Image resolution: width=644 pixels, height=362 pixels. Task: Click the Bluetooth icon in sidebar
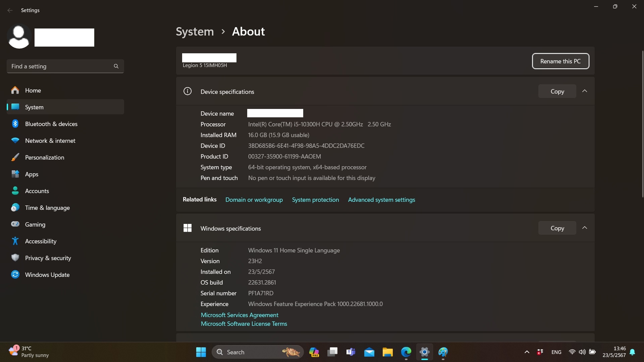coord(15,124)
